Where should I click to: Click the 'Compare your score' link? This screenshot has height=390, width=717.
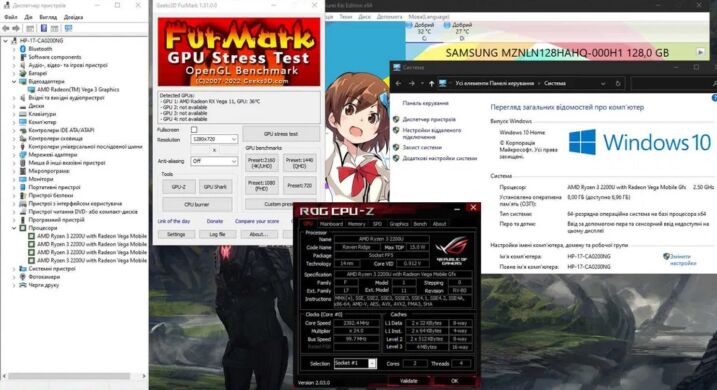pyautogui.click(x=257, y=221)
